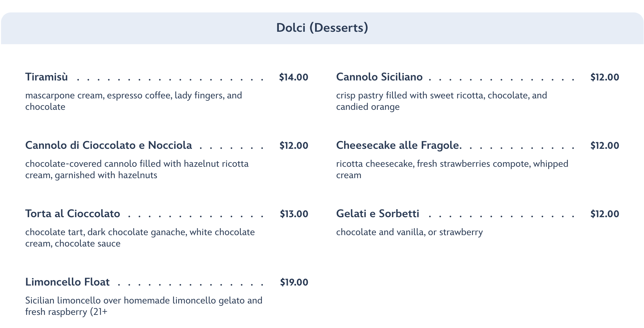Viewport: 644px width, 328px height.
Task: Click the $13.00 Torta al Cioccolato price
Action: click(x=294, y=214)
